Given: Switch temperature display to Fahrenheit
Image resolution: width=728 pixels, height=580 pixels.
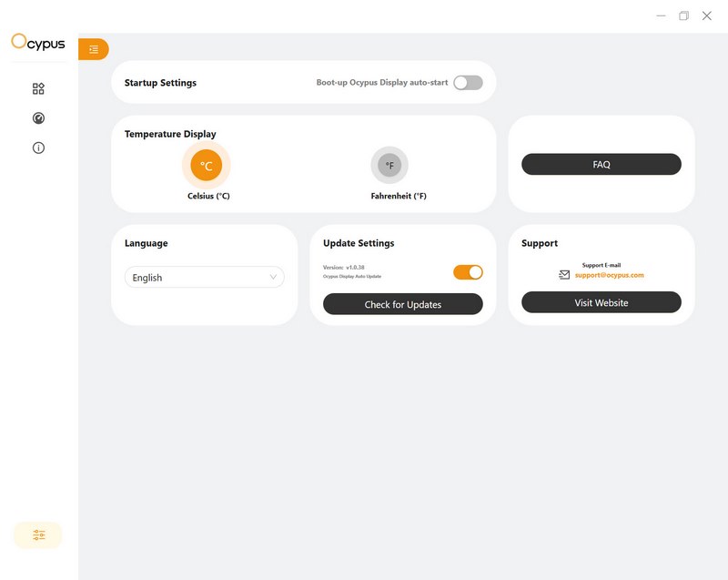Looking at the screenshot, I should [x=389, y=166].
